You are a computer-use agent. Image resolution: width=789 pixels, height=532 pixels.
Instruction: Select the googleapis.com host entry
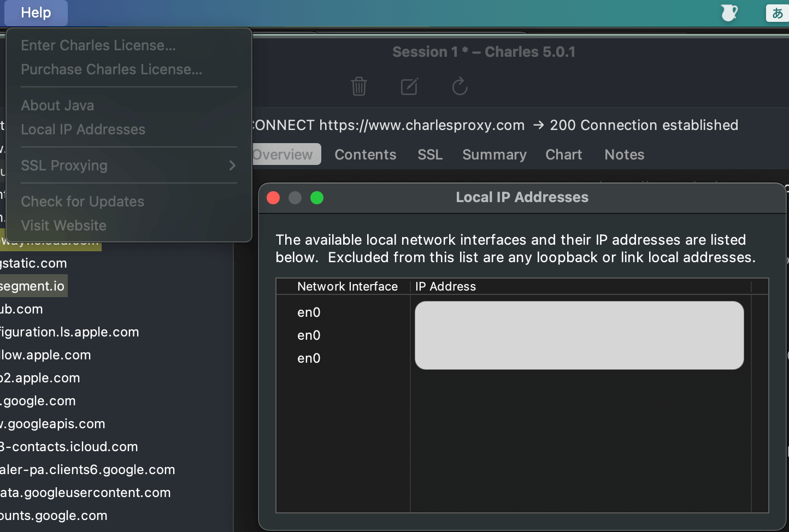(53, 424)
